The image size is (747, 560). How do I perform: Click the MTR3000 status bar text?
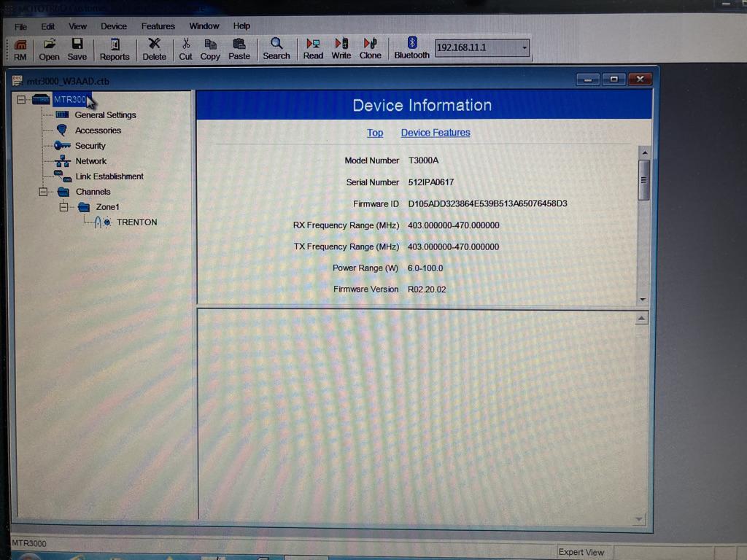click(29, 543)
